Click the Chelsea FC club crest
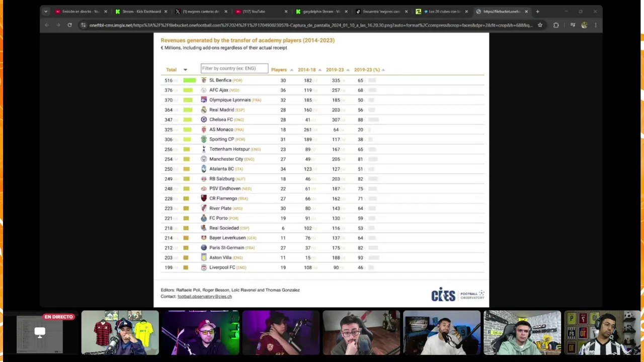This screenshot has height=362, width=644. (x=204, y=120)
